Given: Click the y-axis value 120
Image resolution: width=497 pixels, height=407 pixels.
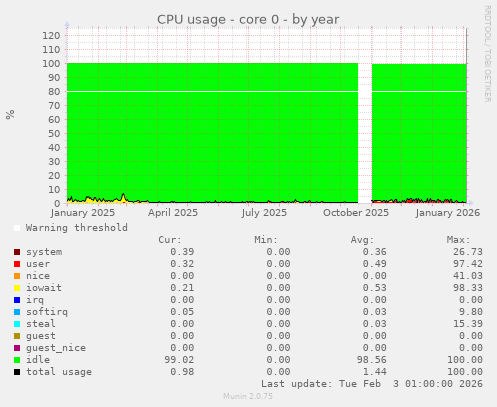Looking at the screenshot, I should tap(51, 36).
